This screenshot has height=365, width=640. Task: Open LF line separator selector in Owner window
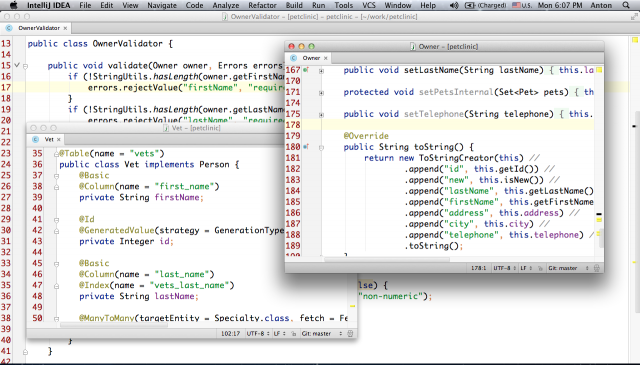526,268
